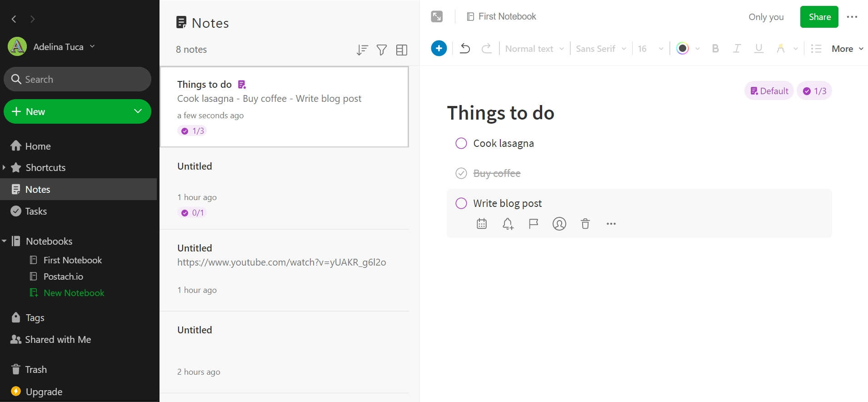The image size is (868, 402).
Task: Collapse the Notebooks section
Action: point(4,241)
